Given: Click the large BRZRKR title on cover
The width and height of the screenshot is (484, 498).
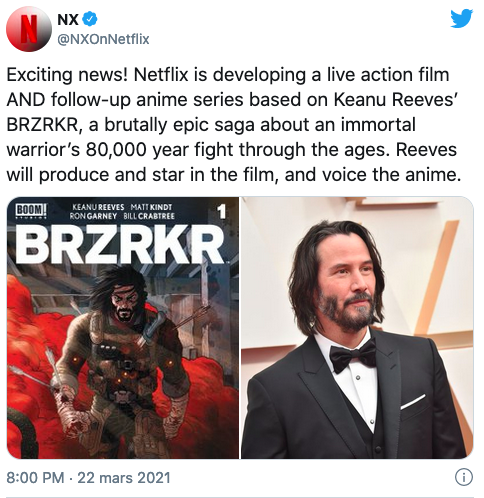Looking at the screenshot, I should (120, 244).
